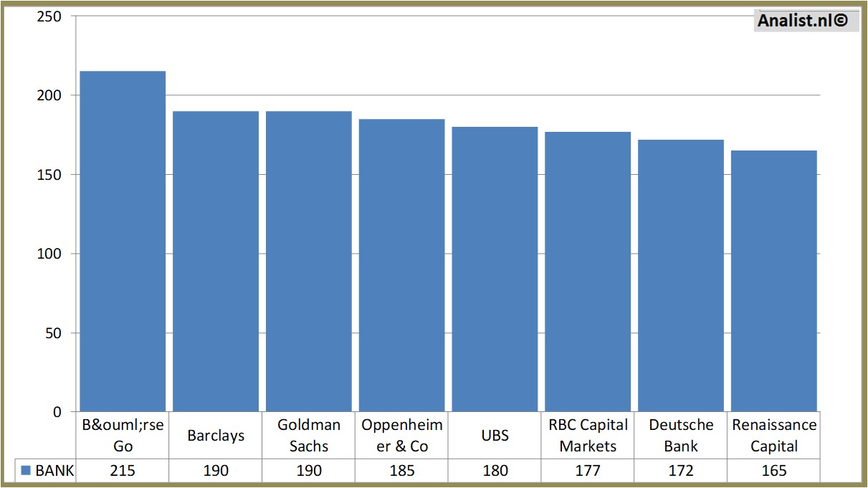Click the 250 y-axis label

[49, 16]
